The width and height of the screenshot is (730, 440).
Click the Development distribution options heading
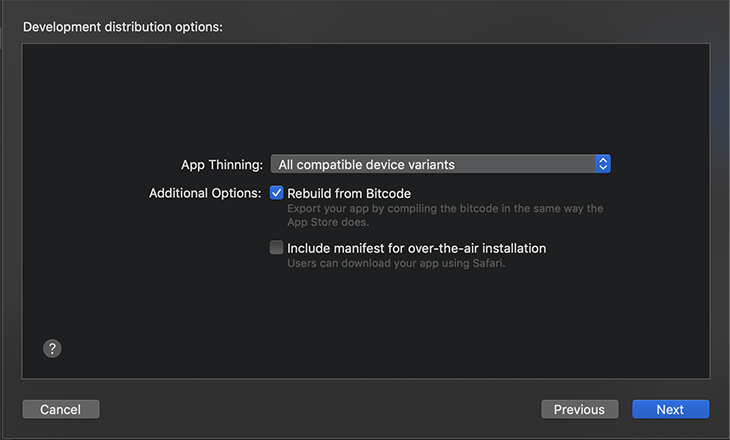coord(123,27)
